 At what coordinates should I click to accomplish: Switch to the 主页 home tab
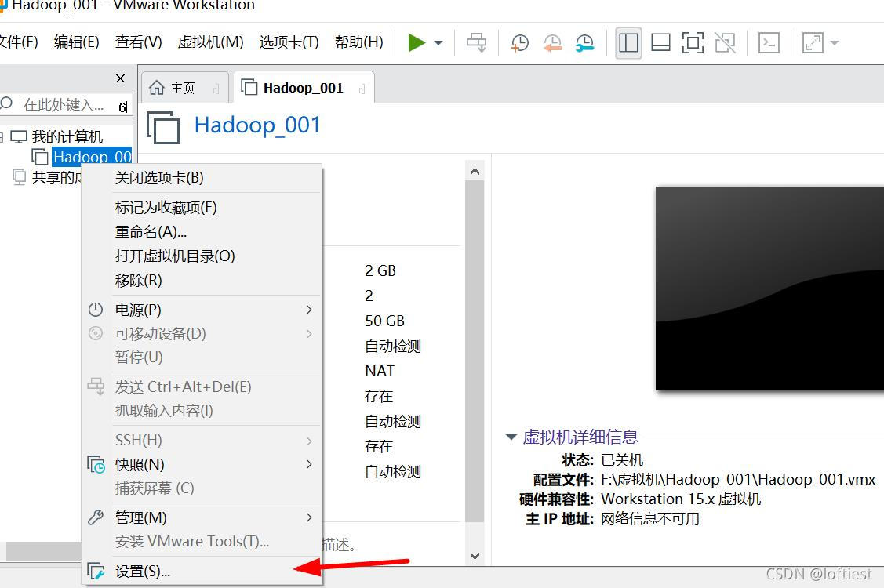(184, 87)
